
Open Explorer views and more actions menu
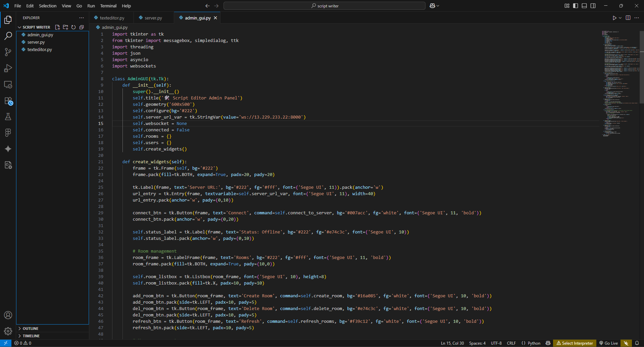82,18
